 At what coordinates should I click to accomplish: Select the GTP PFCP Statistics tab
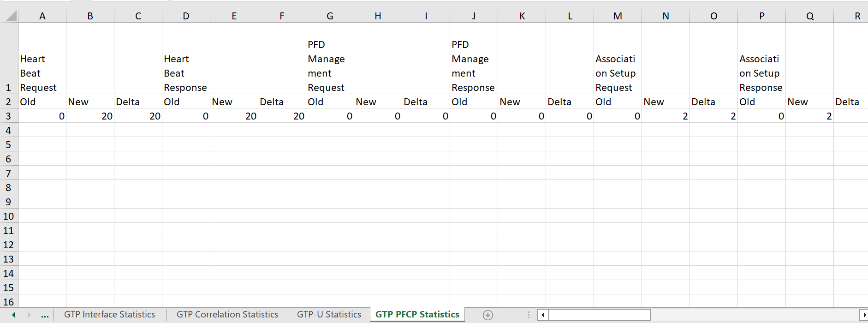(x=417, y=315)
